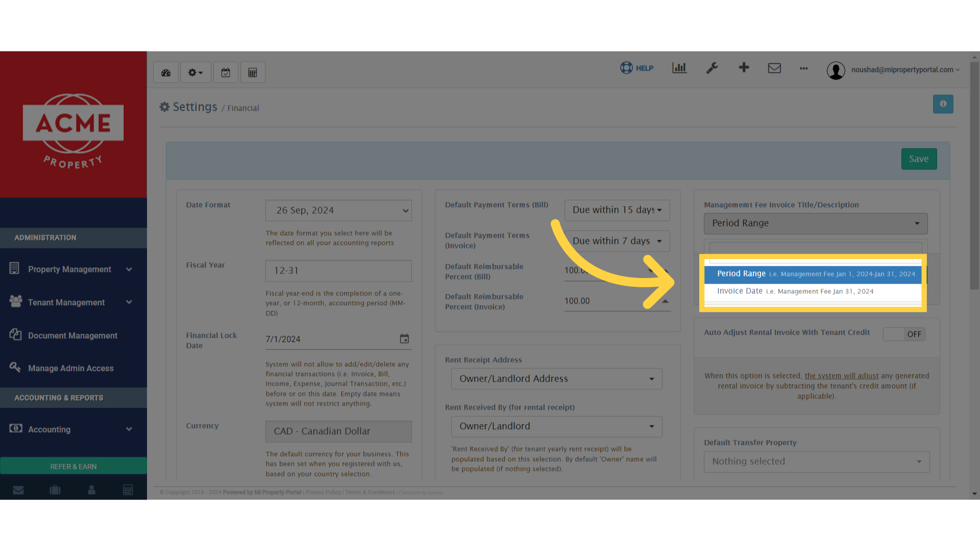This screenshot has width=980, height=551.
Task: Open the calendar icon in toolbar
Action: coord(226,72)
